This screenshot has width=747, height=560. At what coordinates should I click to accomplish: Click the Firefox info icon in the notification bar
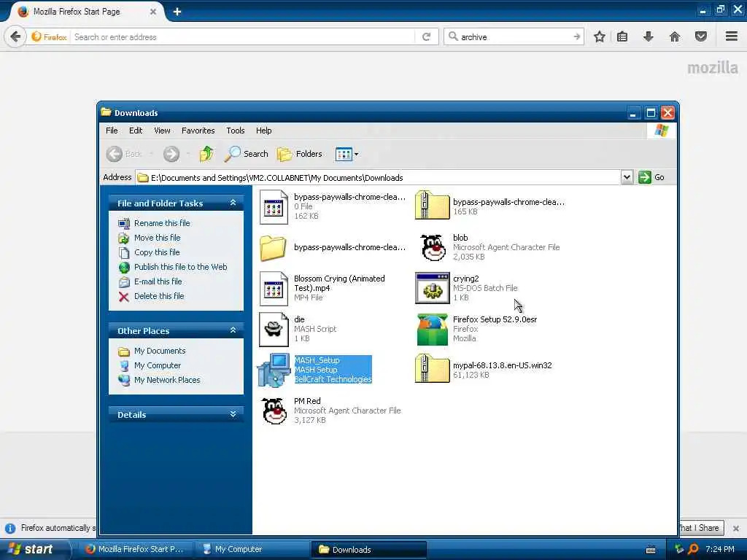tap(10, 528)
